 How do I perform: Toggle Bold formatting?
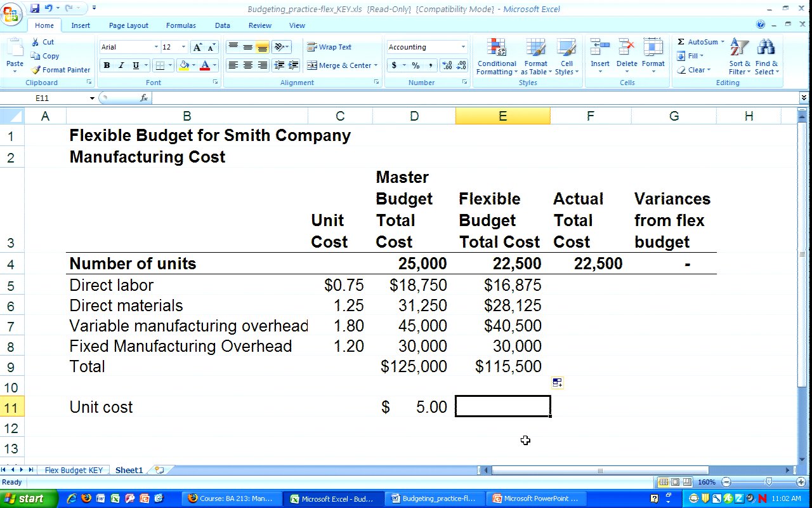[x=107, y=65]
